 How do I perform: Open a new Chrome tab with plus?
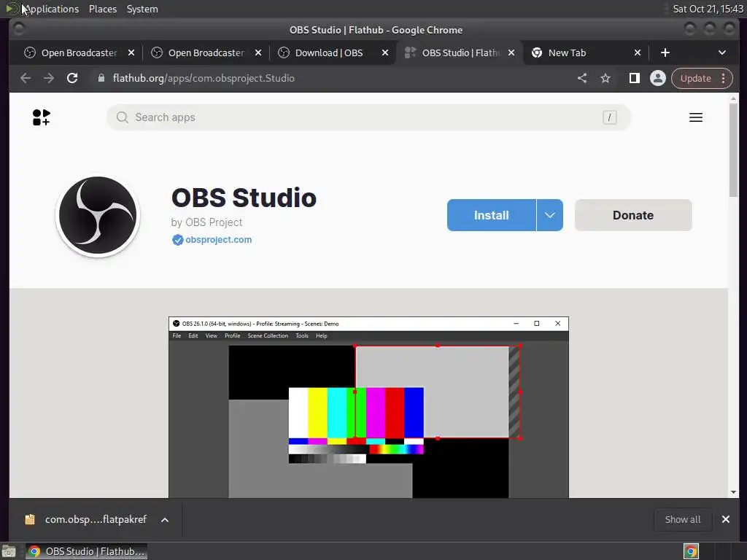click(x=665, y=52)
